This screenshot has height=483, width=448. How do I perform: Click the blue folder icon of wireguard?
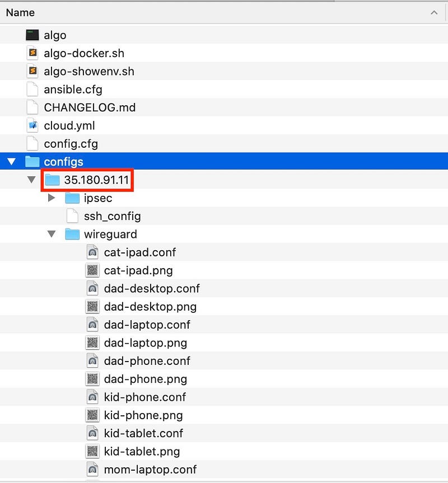(72, 234)
